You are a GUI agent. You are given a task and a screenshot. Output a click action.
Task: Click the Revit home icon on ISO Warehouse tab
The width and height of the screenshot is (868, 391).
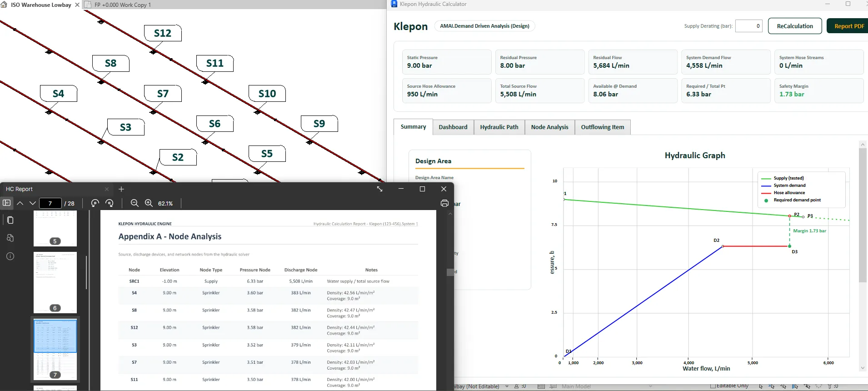pos(4,5)
